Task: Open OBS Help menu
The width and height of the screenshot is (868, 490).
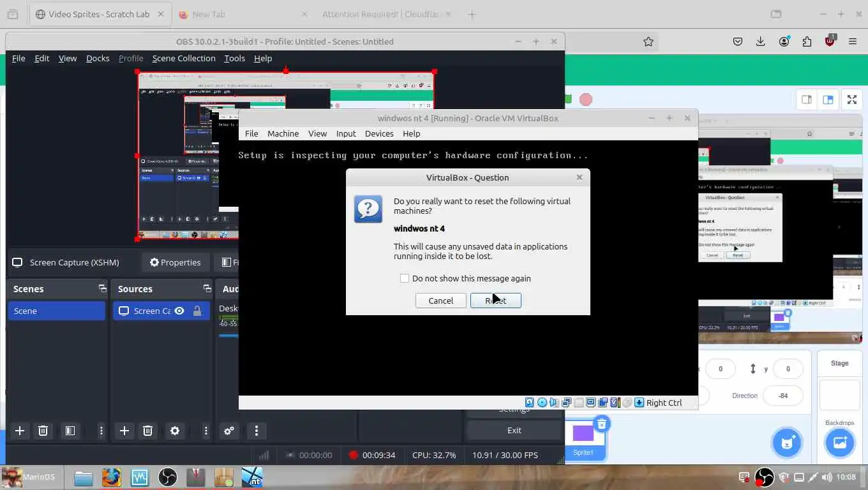Action: click(263, 58)
